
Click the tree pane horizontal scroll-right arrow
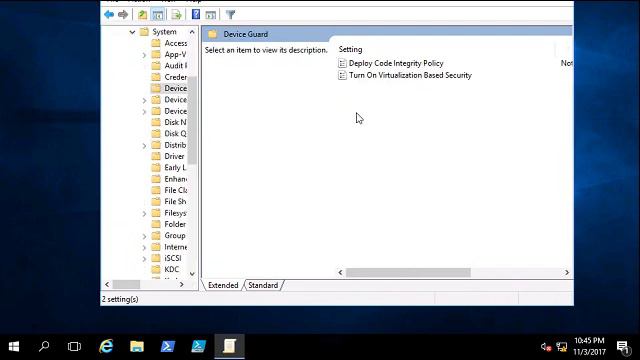click(x=182, y=284)
